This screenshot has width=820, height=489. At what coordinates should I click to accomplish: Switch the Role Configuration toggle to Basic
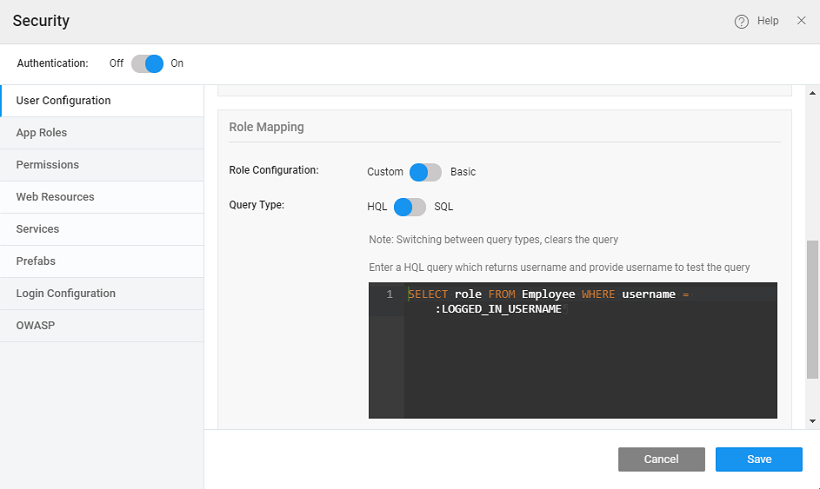(x=424, y=172)
